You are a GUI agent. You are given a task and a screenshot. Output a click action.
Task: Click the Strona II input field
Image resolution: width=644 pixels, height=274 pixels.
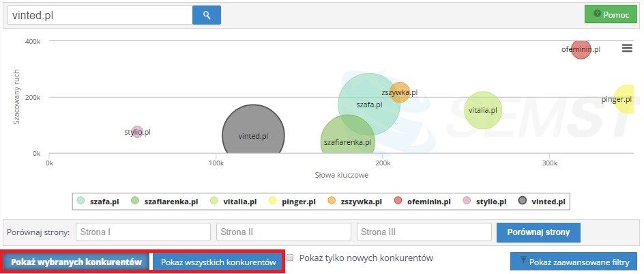pyautogui.click(x=283, y=232)
